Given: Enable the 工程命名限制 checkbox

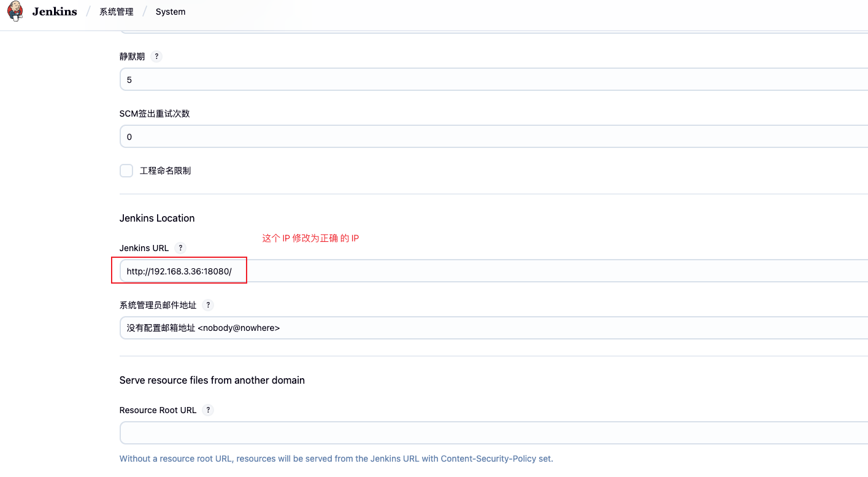Looking at the screenshot, I should tap(126, 171).
